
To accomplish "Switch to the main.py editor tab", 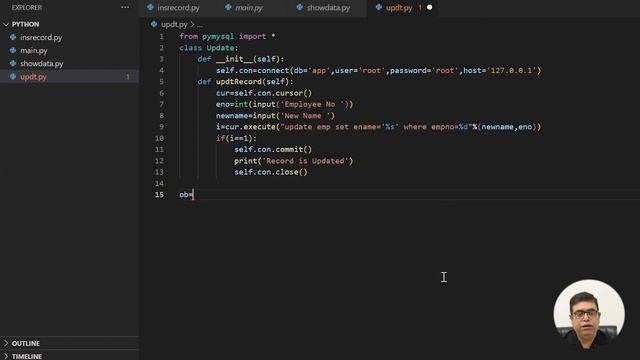I will tap(249, 8).
